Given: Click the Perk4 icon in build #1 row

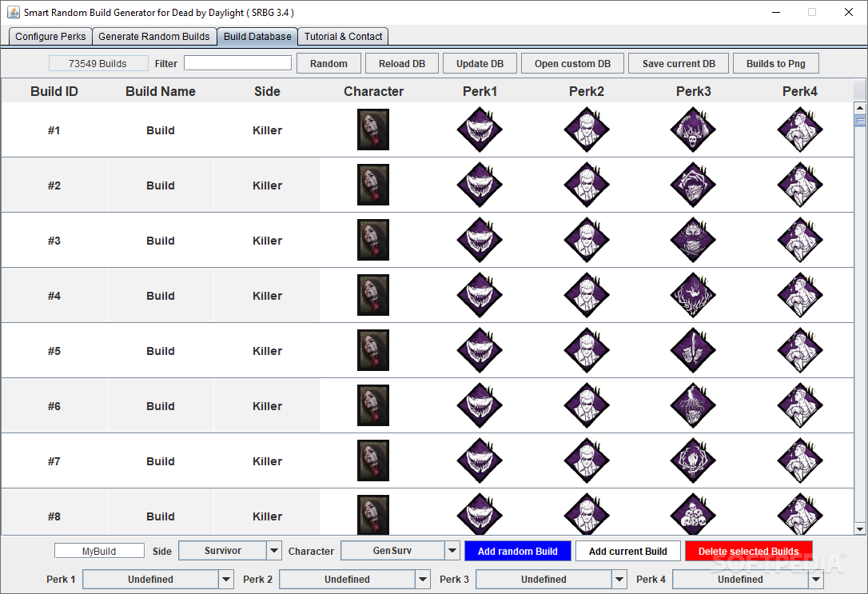Looking at the screenshot, I should pyautogui.click(x=800, y=130).
